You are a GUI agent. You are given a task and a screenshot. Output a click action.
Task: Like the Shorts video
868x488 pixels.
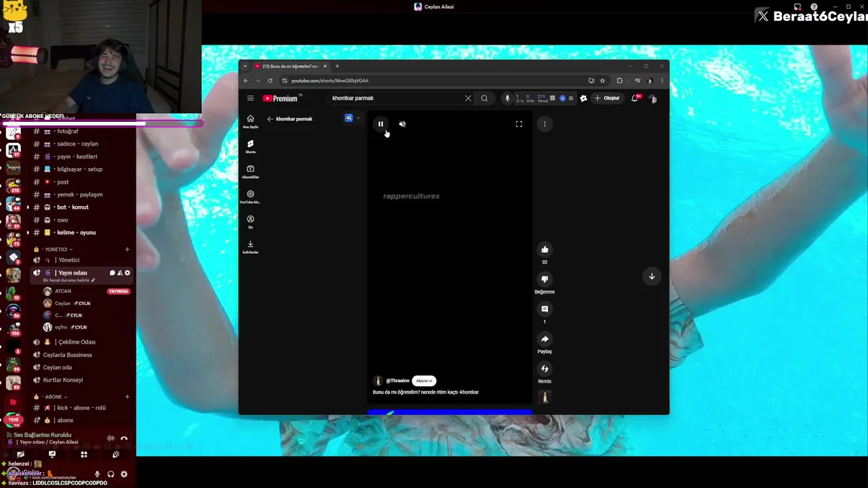(545, 249)
